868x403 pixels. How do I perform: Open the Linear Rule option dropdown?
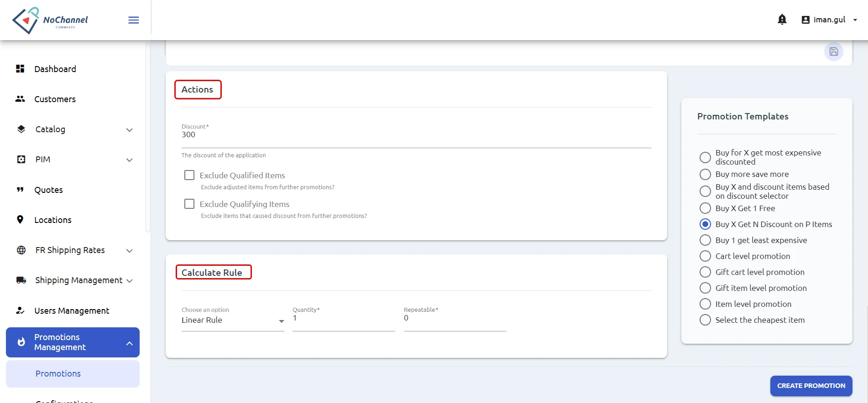(x=233, y=320)
